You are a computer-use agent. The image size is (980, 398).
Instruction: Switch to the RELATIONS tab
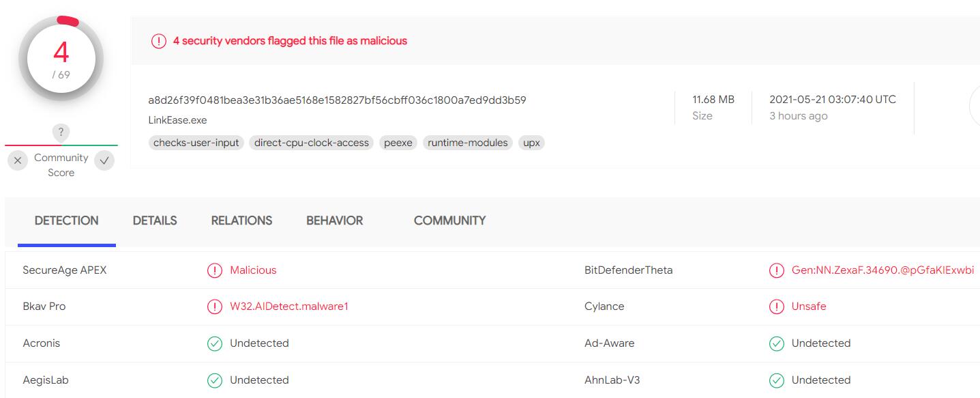(x=241, y=221)
